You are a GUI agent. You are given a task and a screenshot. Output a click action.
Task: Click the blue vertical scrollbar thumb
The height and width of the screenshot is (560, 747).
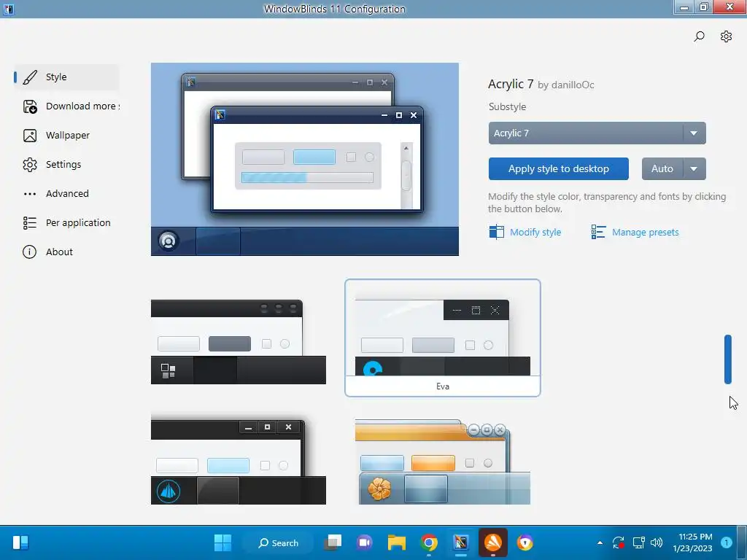click(727, 359)
